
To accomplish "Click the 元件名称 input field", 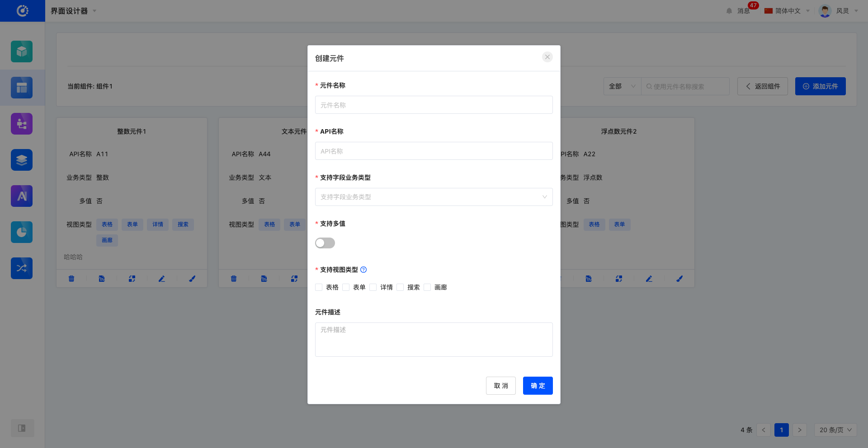I will pyautogui.click(x=434, y=105).
